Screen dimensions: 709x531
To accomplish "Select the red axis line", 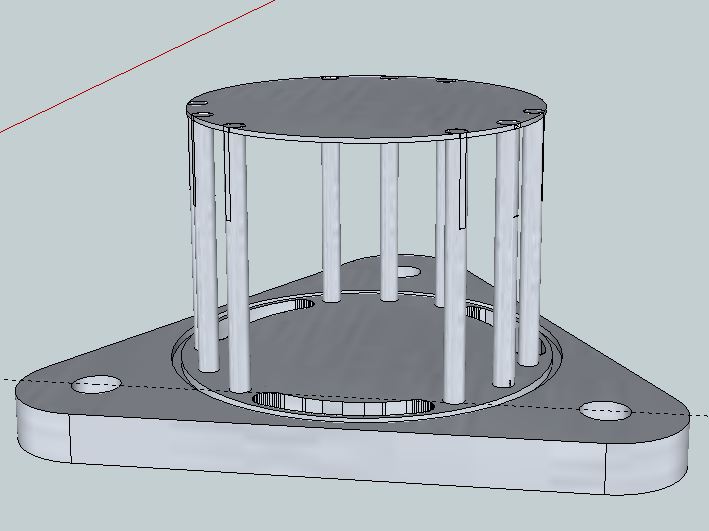I will 137,66.
